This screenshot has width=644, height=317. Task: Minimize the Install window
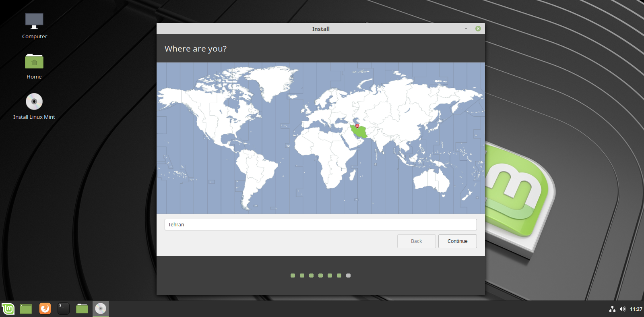click(466, 29)
